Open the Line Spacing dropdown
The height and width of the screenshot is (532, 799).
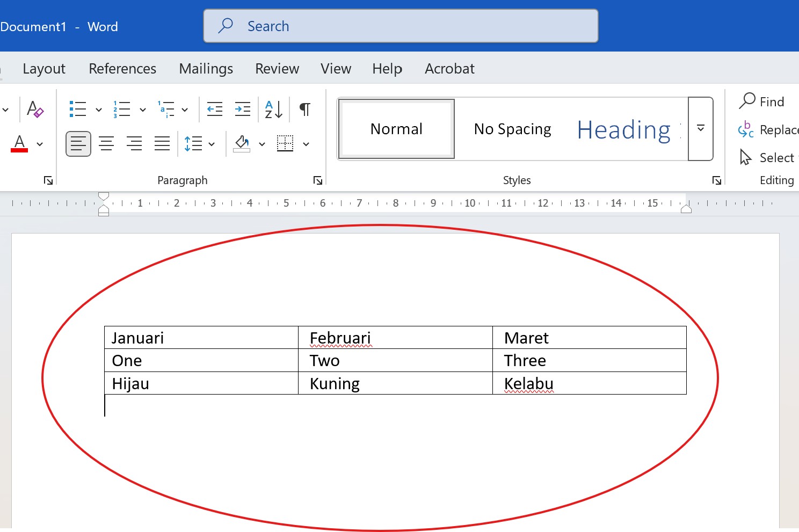tap(212, 143)
